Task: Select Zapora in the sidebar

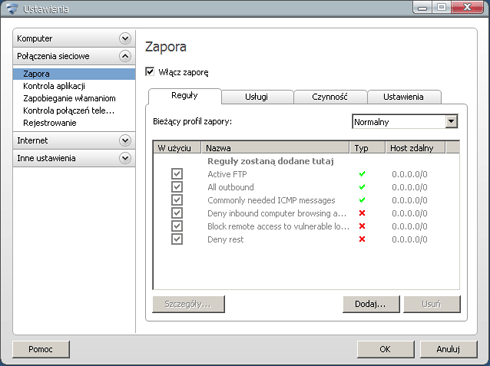Action: click(74, 74)
